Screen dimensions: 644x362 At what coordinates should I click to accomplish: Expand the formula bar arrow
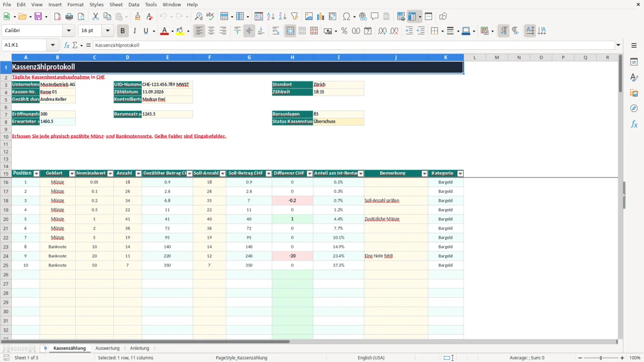618,45
